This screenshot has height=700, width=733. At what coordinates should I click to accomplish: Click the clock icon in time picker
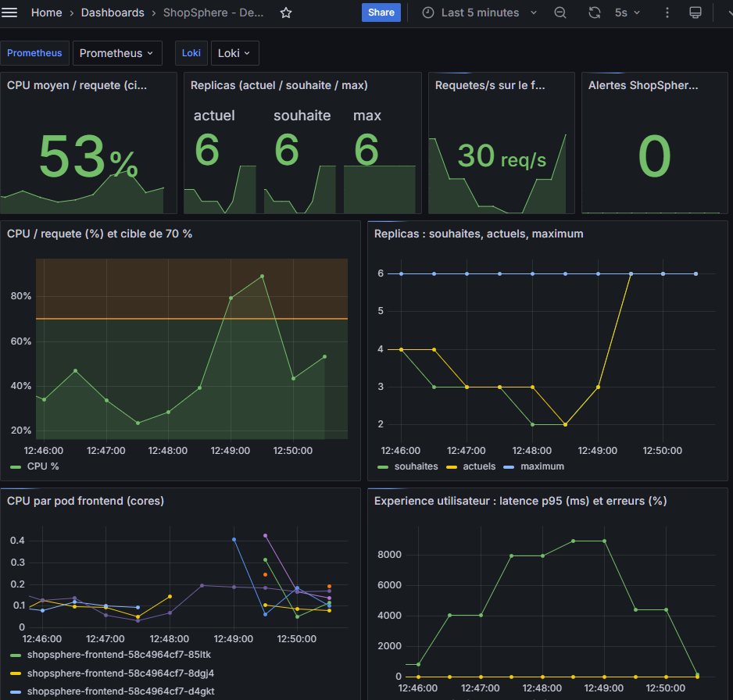428,12
